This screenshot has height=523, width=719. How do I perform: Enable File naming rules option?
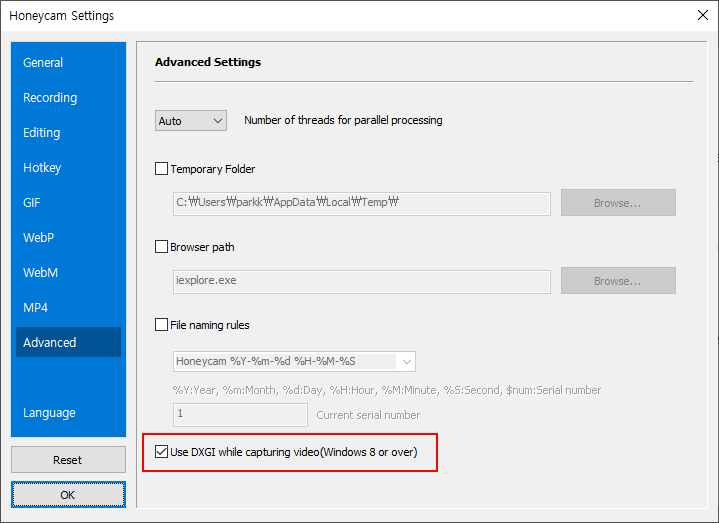point(162,325)
